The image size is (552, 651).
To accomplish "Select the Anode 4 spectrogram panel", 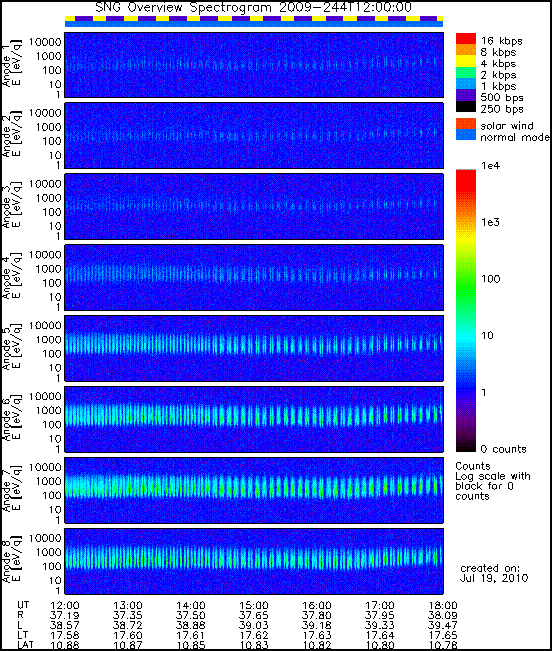I will (x=254, y=277).
